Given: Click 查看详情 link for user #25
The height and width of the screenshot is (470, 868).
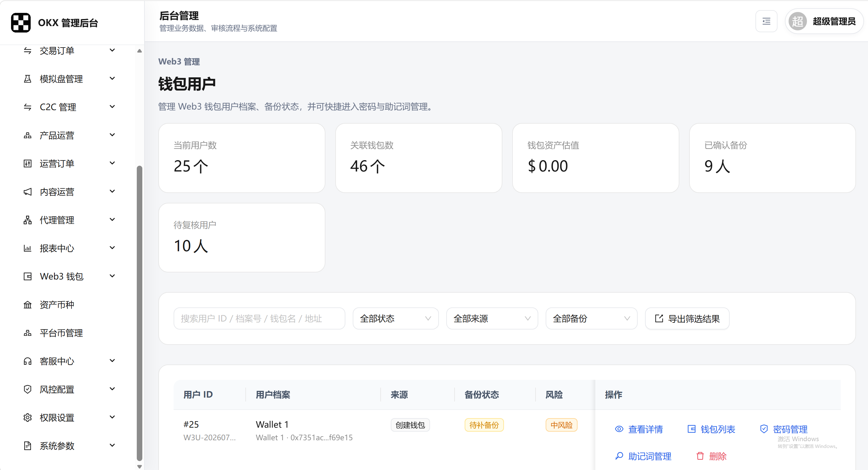Looking at the screenshot, I should (x=639, y=429).
